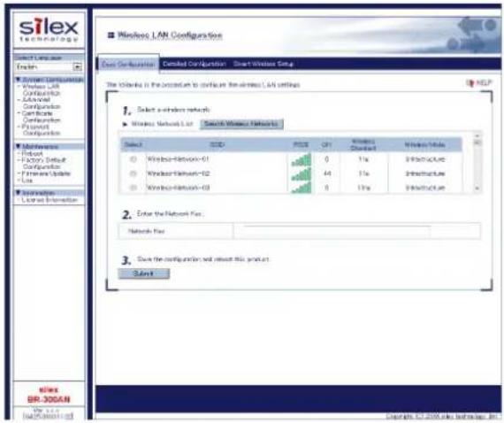504x423 pixels.
Task: Click Search Wireless Networks button
Action: click(241, 124)
